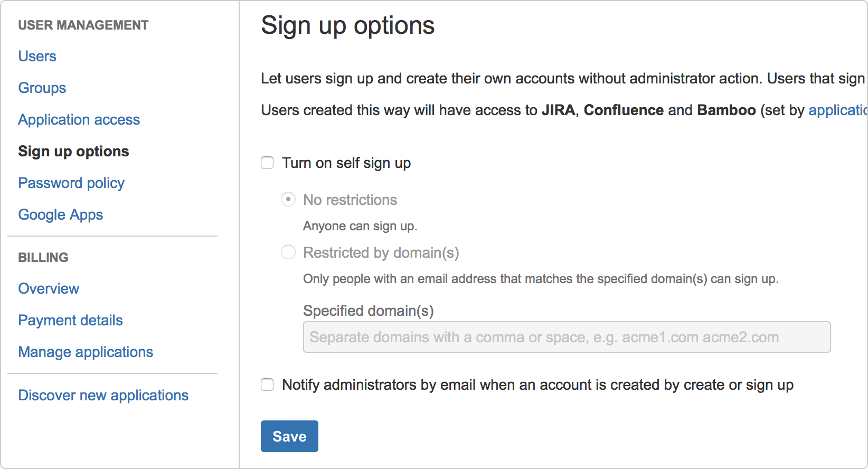868x469 pixels.
Task: Check Notify administrators by email option
Action: [x=267, y=384]
